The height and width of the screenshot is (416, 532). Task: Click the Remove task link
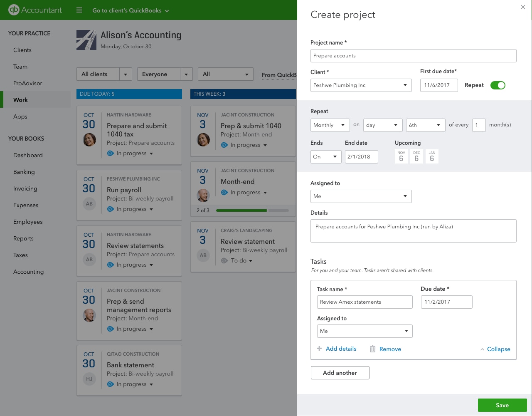tap(390, 349)
